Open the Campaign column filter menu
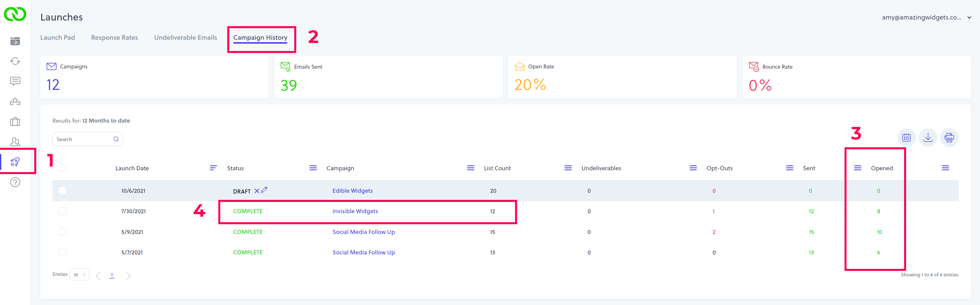The height and width of the screenshot is (305, 980). point(470,168)
